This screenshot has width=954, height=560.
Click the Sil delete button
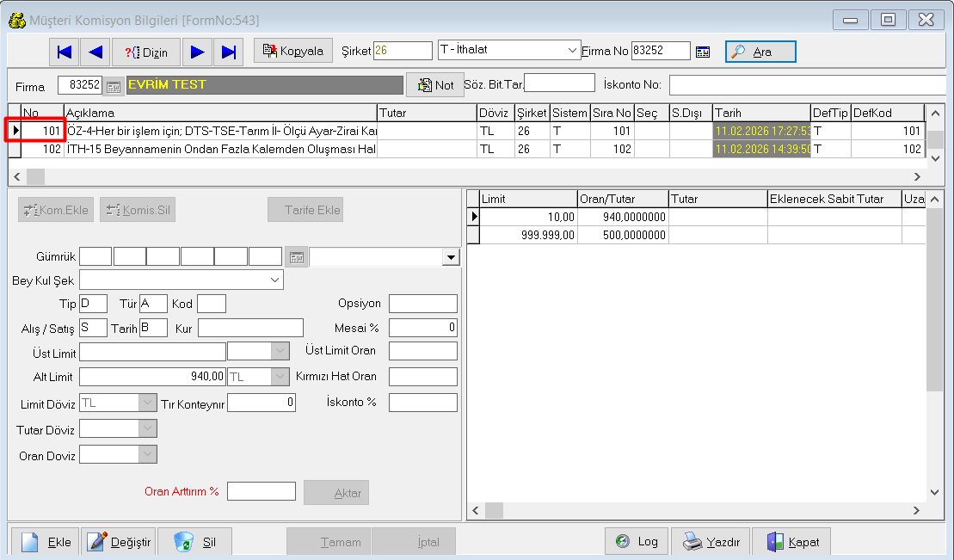tap(194, 542)
